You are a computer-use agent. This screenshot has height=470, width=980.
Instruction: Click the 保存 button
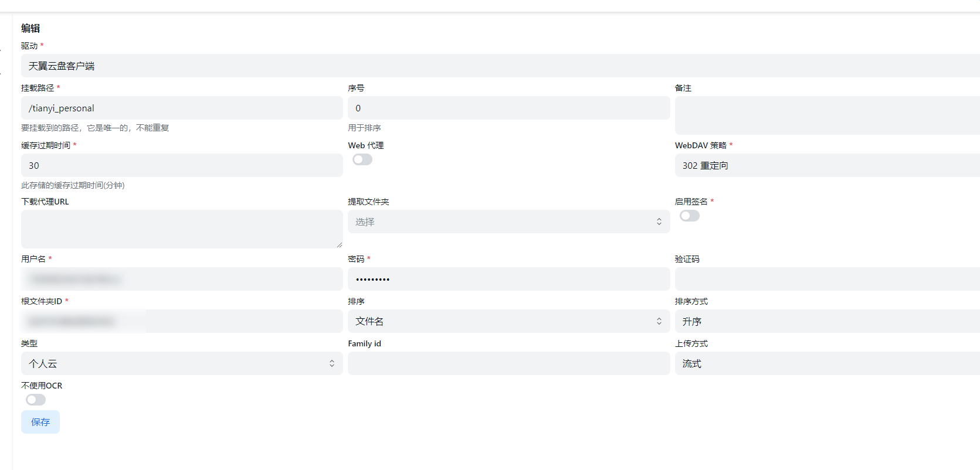click(40, 422)
